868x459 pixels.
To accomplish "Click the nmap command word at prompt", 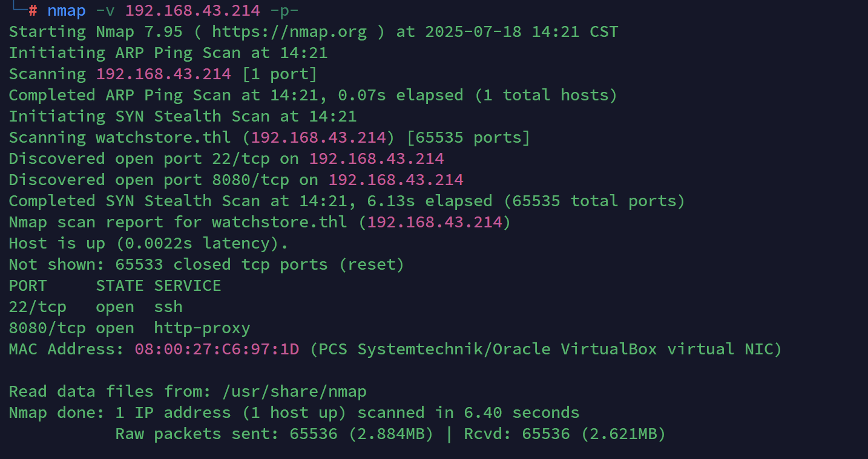I will [67, 10].
